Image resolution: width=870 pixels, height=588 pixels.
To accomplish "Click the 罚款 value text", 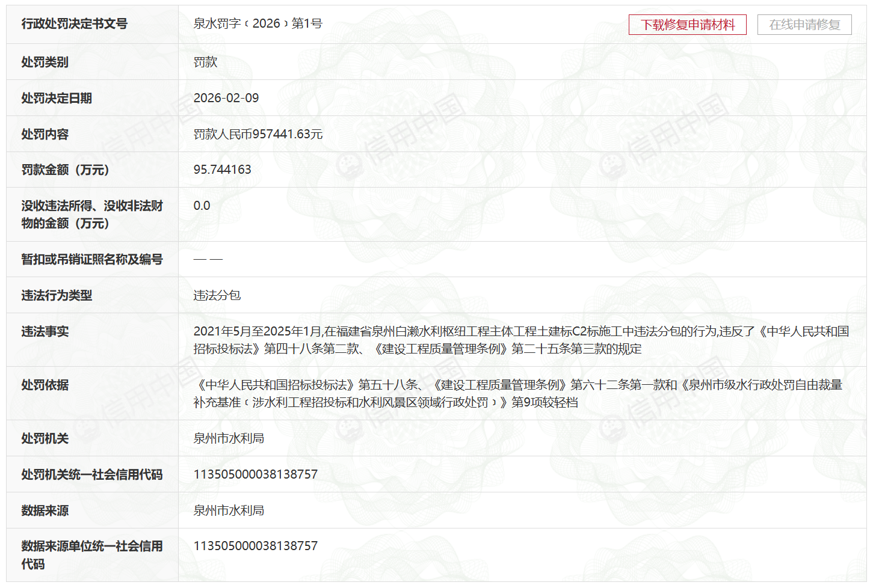I will click(205, 62).
